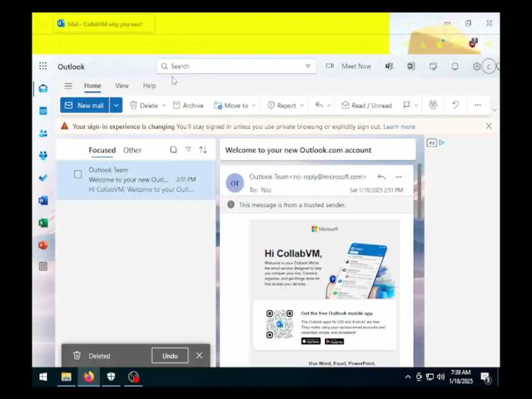
Task: Open the account profile circle
Action: click(489, 66)
